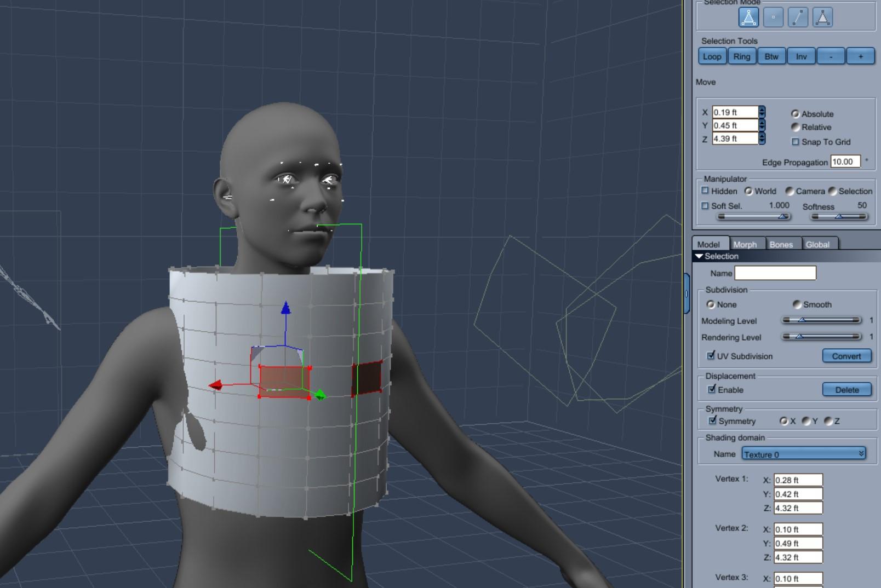Select Z symmetry axis
The width and height of the screenshot is (881, 588).
[x=829, y=421]
